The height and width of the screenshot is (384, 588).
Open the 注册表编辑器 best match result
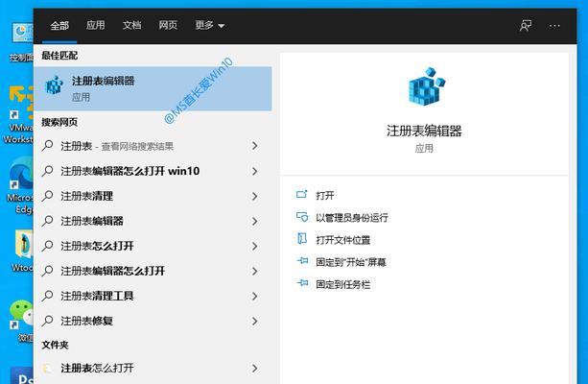tap(153, 88)
